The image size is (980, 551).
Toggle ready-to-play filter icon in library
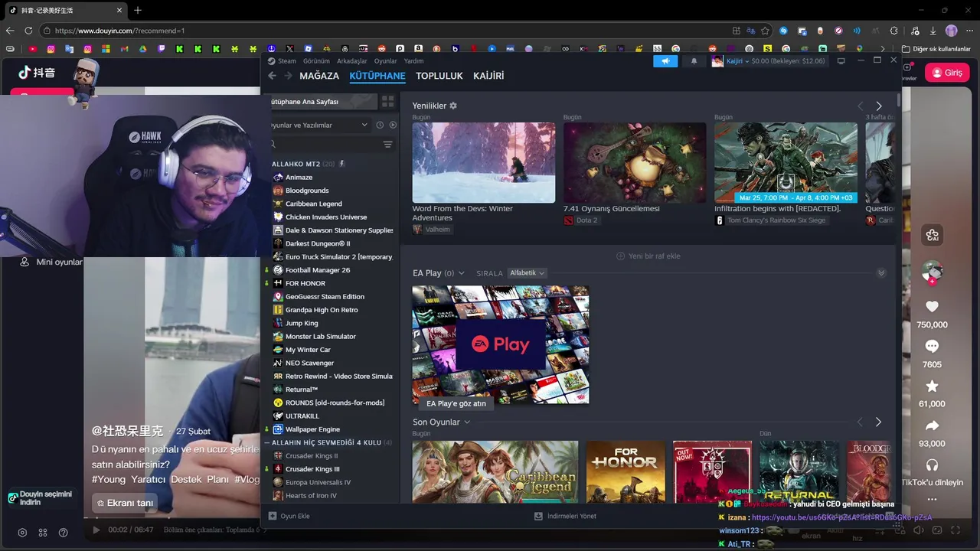(x=393, y=125)
